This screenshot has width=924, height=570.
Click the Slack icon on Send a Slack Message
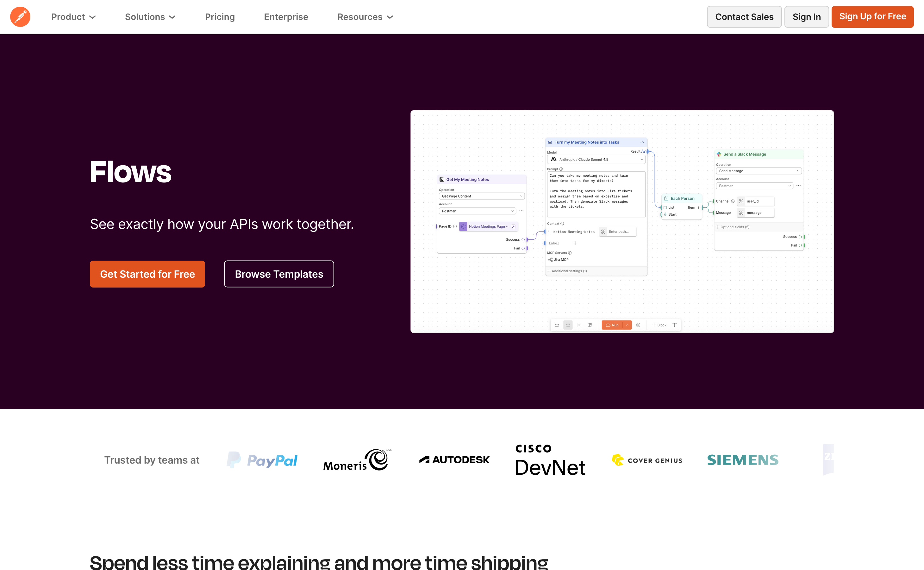click(719, 154)
